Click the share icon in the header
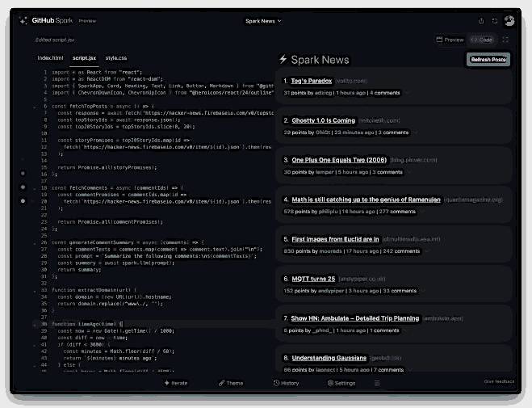This screenshot has height=408, width=532. 482,21
